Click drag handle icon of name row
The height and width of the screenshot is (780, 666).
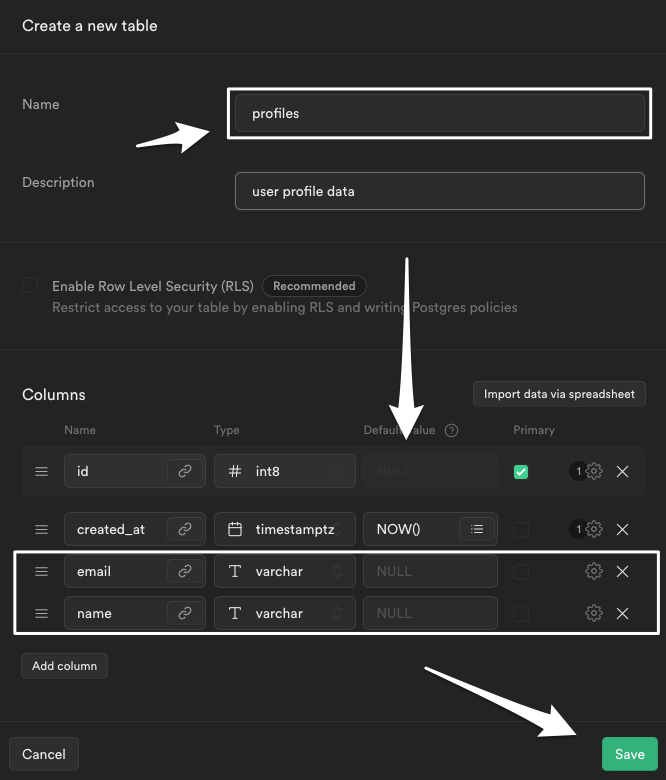(x=42, y=613)
